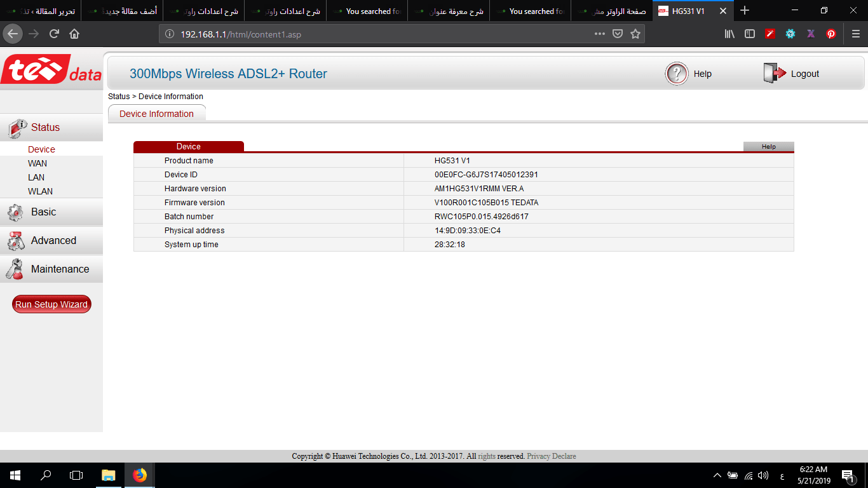Image resolution: width=868 pixels, height=488 pixels.
Task: Select Device in Status submenu
Action: coord(41,149)
